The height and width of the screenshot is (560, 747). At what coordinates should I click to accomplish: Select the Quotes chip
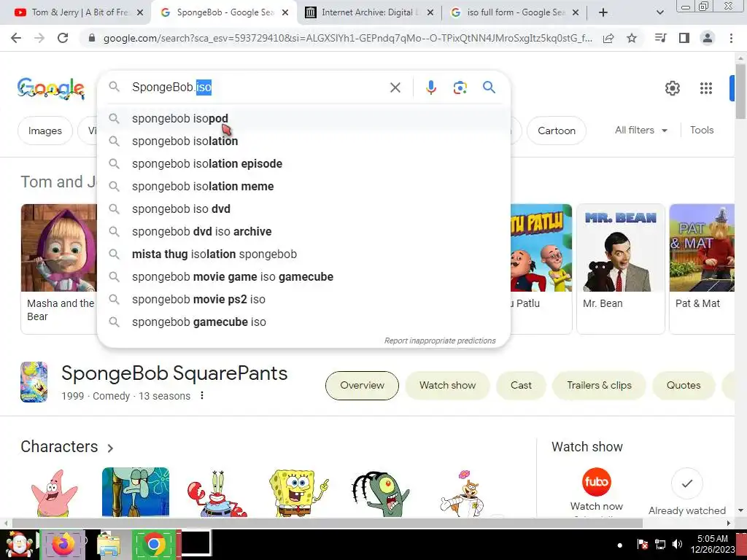point(683,385)
